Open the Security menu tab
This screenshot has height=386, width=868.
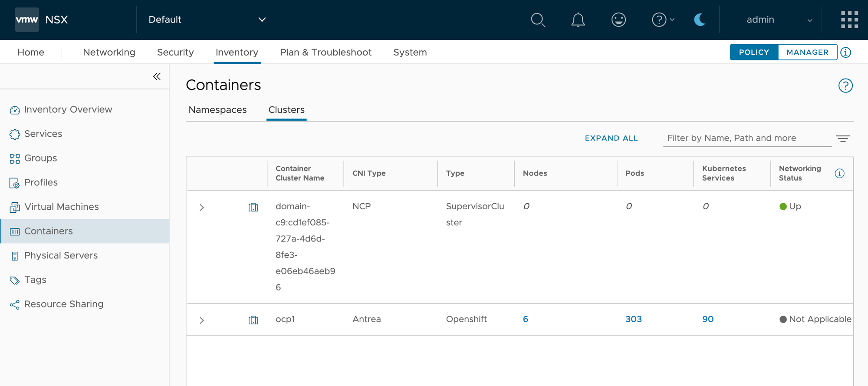pyautogui.click(x=175, y=53)
